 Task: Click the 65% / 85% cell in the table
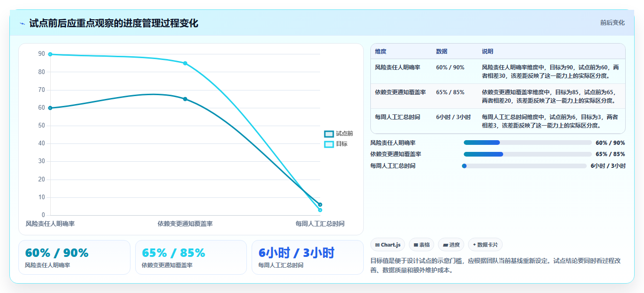point(450,92)
